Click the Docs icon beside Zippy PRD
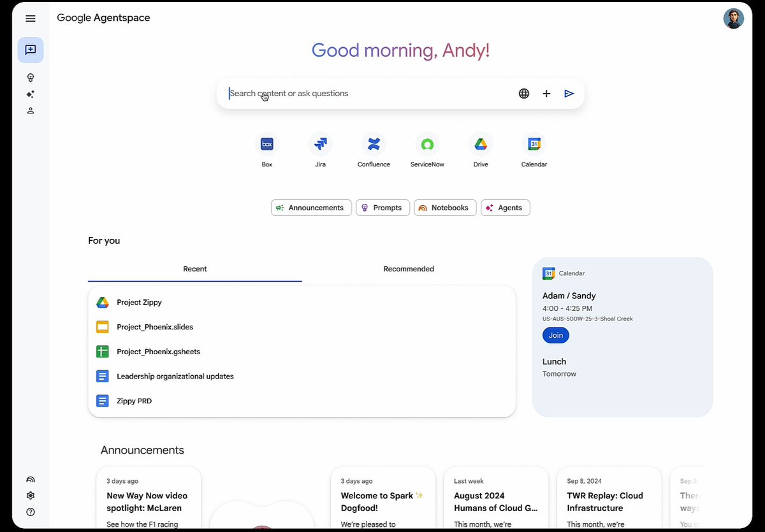 [x=103, y=401]
